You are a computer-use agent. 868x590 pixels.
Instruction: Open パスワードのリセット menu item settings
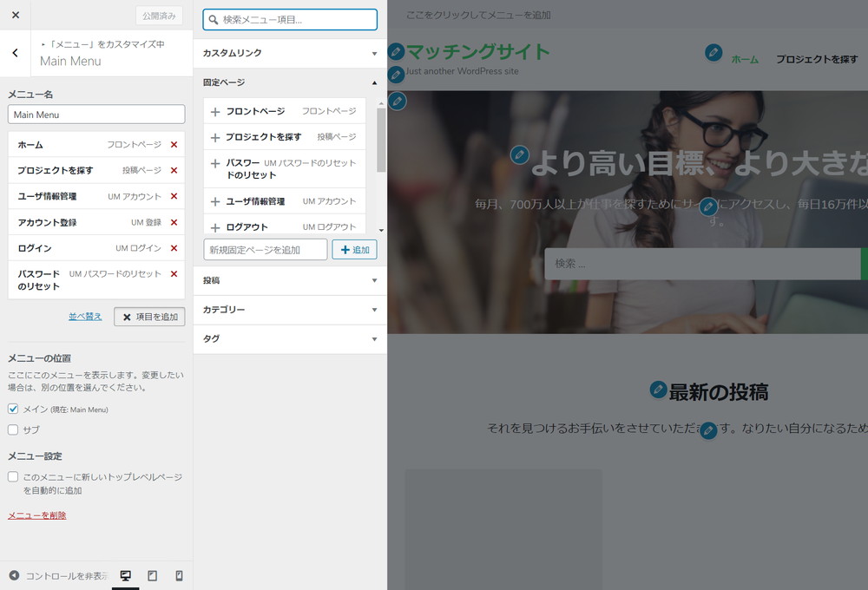point(96,280)
